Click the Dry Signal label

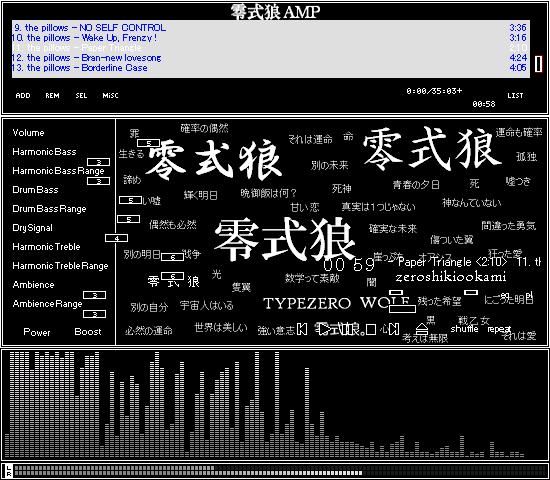pyautogui.click(x=32, y=228)
